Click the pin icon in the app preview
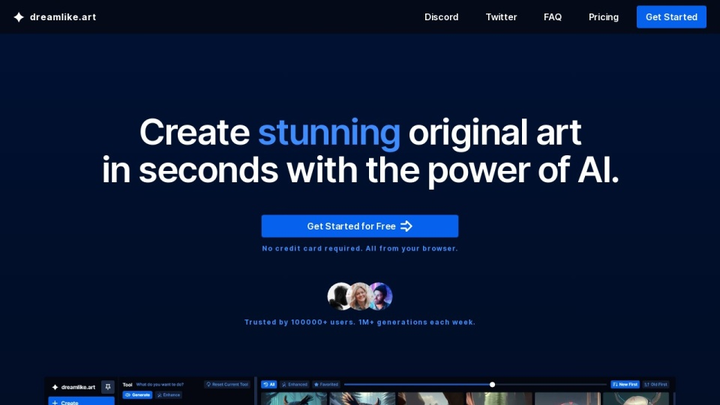The image size is (720, 405). [x=108, y=386]
